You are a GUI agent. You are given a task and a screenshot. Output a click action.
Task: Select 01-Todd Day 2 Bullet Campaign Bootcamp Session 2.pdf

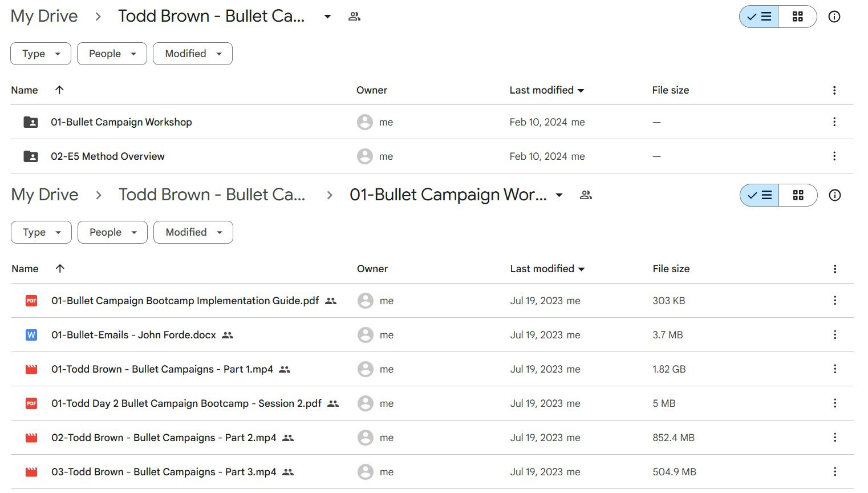click(186, 403)
